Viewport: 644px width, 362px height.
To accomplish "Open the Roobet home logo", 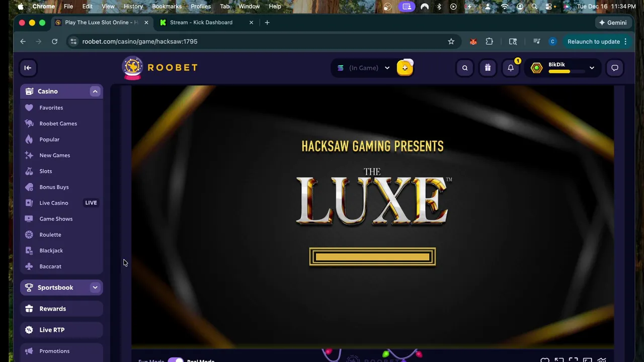I will click(x=160, y=68).
